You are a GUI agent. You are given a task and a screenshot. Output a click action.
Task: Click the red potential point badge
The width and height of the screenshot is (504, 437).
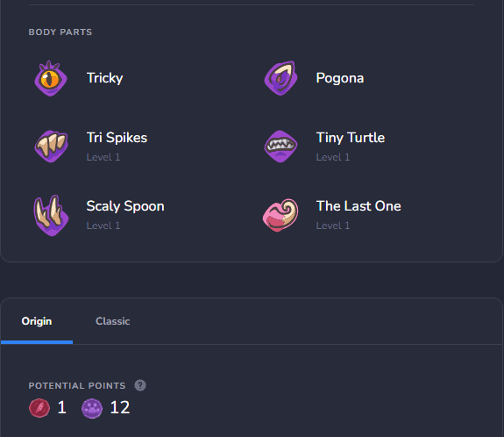point(39,408)
